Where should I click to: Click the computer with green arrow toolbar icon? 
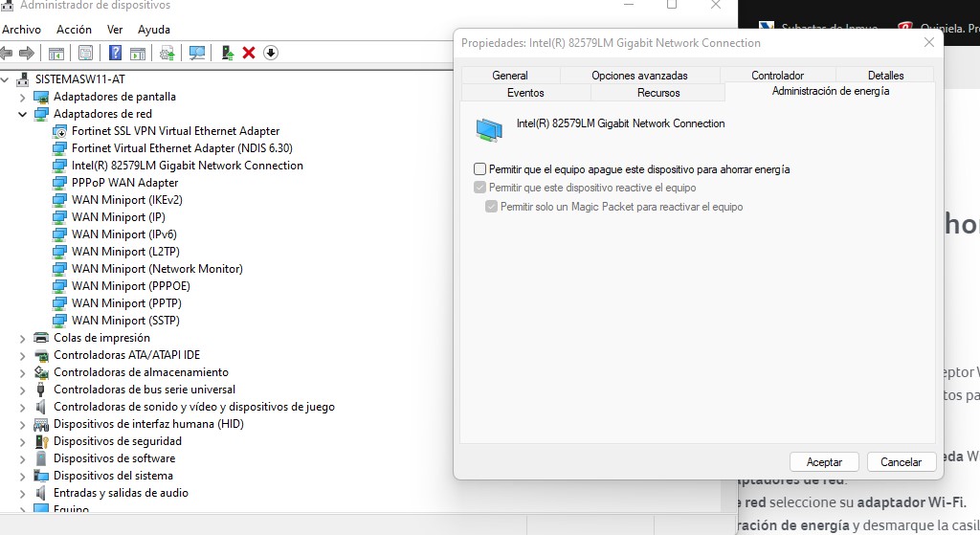coord(228,54)
